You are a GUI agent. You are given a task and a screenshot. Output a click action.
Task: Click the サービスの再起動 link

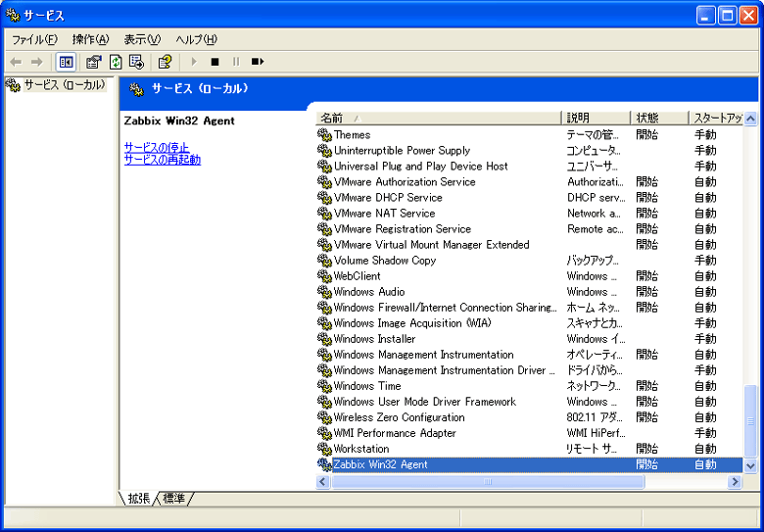click(163, 160)
